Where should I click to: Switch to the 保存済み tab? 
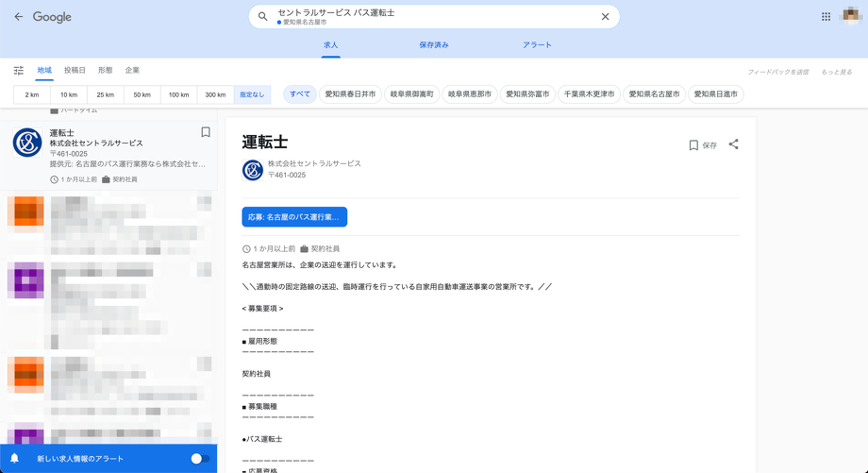pyautogui.click(x=433, y=45)
